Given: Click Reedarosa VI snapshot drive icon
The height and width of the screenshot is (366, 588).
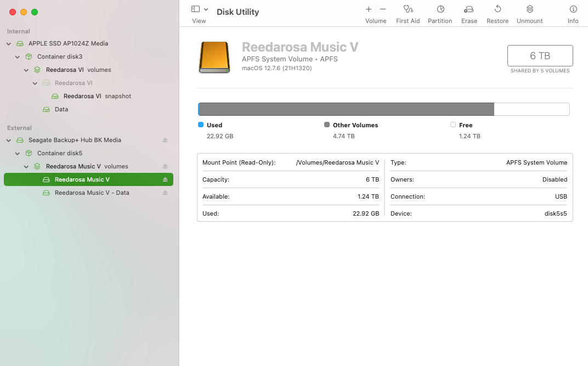Looking at the screenshot, I should (55, 96).
